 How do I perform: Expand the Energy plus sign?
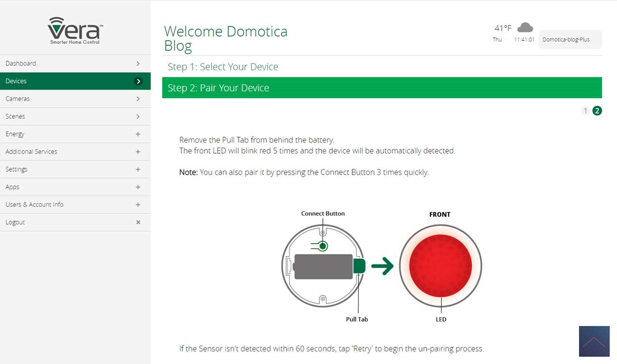coord(138,134)
